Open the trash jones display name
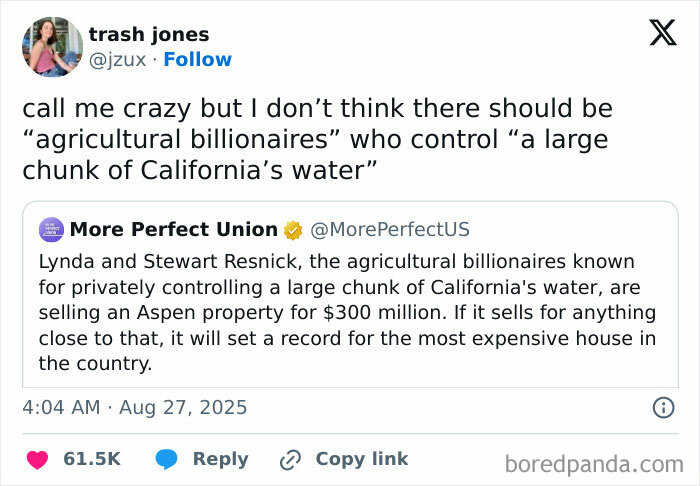The height and width of the screenshot is (486, 700). (149, 35)
